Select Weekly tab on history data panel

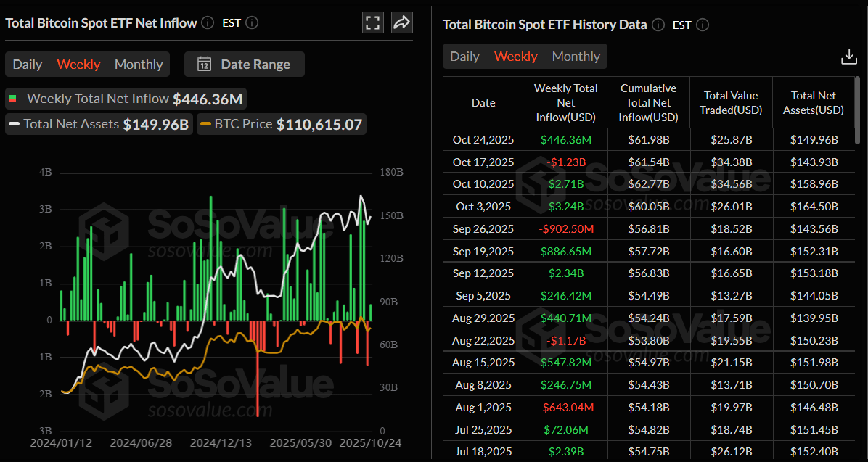(x=515, y=56)
